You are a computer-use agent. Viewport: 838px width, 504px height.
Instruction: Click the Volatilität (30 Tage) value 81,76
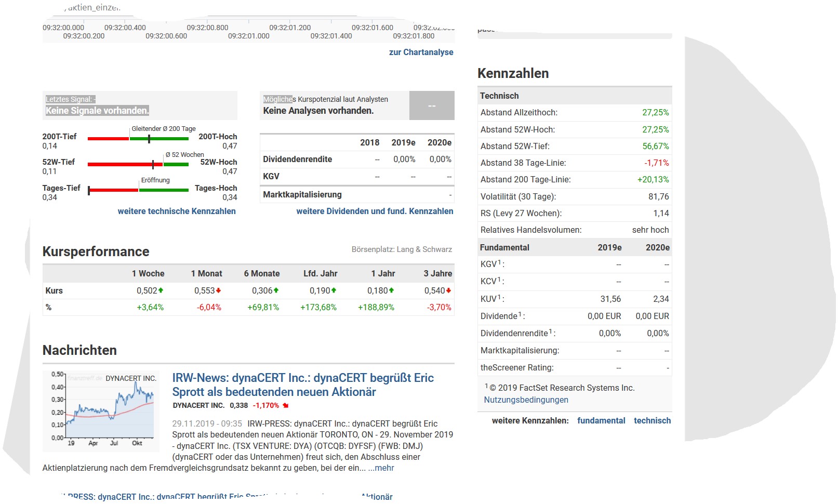click(x=659, y=196)
